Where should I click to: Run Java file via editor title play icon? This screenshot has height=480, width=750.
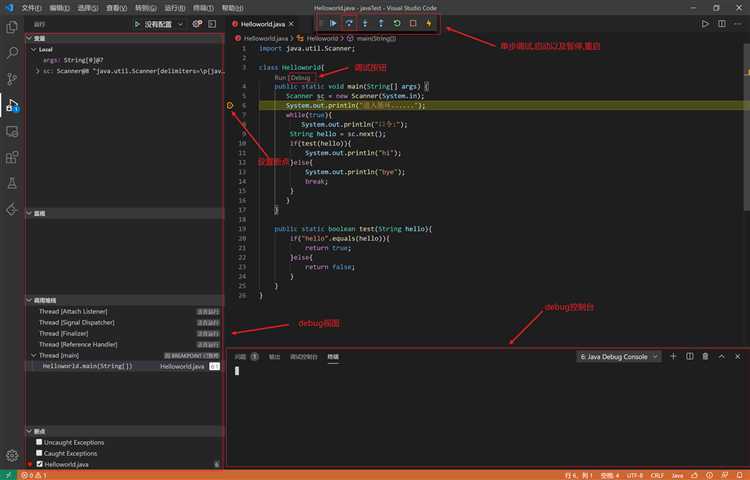(x=705, y=23)
